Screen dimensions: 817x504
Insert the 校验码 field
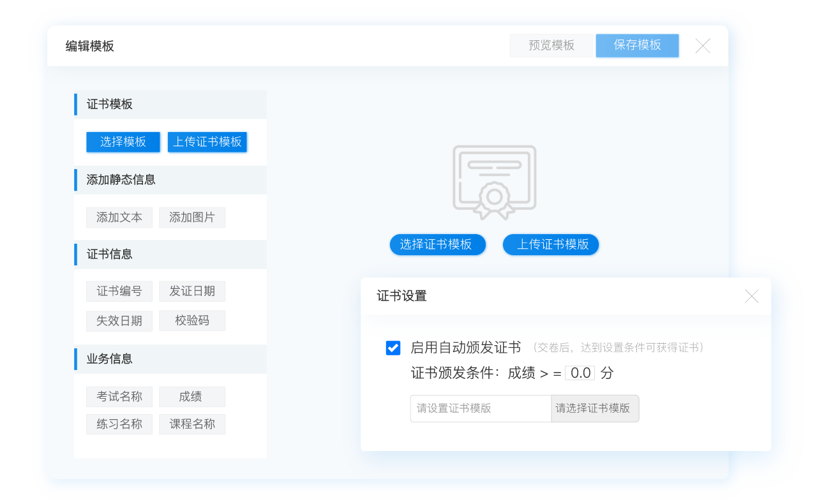coord(192,321)
